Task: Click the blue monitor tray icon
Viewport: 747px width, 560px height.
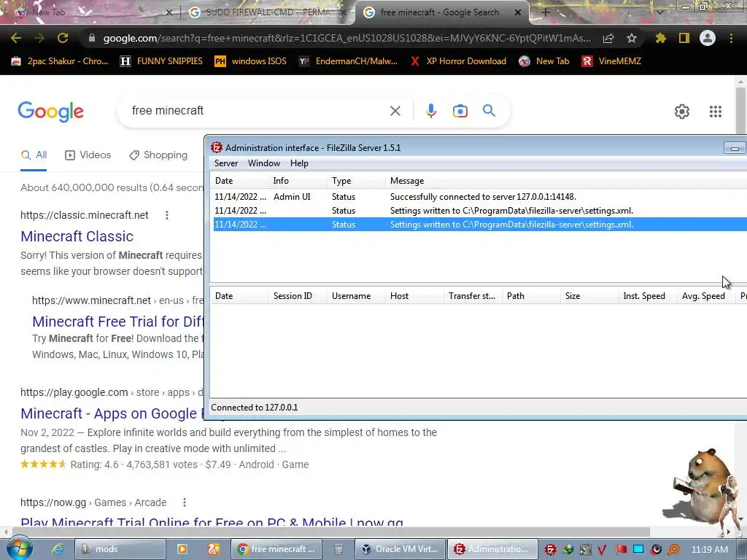Action: point(638,550)
